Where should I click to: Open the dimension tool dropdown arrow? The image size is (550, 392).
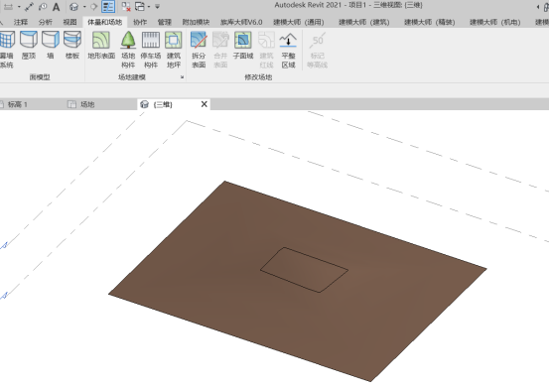click(x=19, y=7)
